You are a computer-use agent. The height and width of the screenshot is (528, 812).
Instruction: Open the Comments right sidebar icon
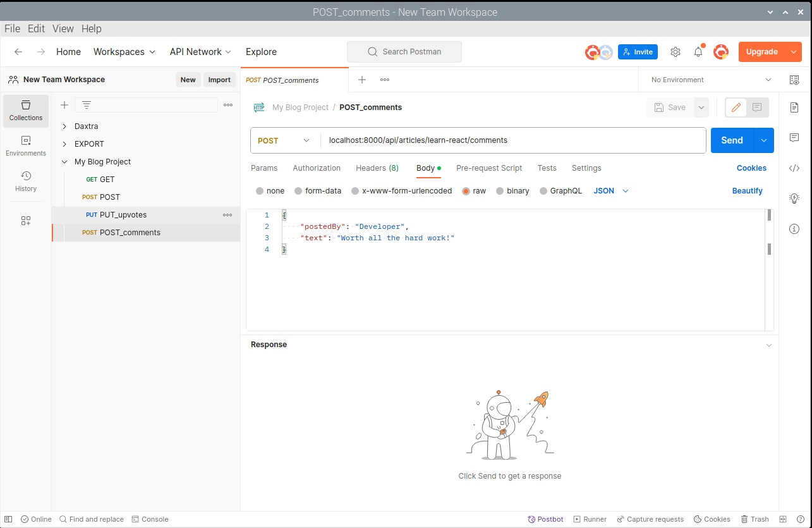tap(794, 138)
